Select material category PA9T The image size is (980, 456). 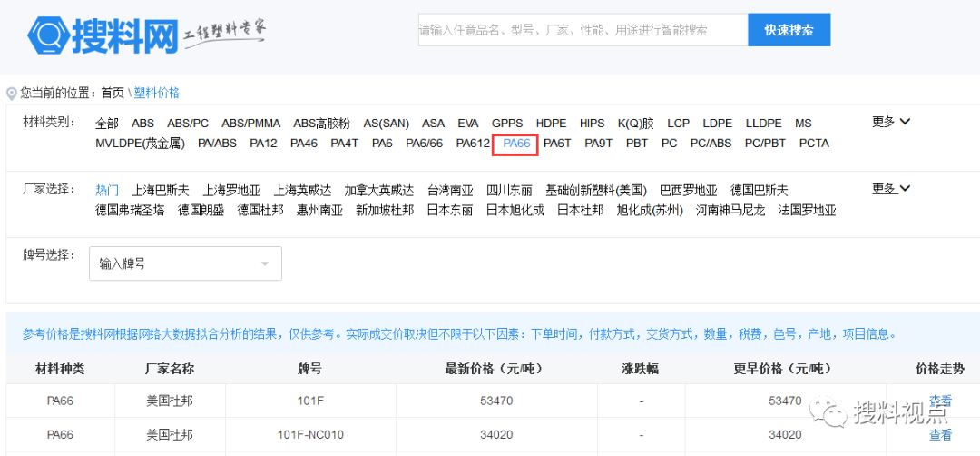coord(598,144)
